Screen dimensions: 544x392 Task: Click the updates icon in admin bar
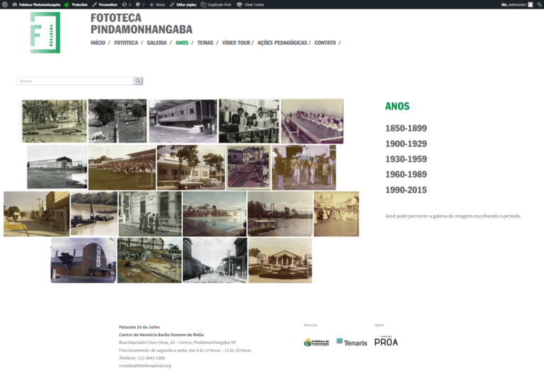(126, 4)
